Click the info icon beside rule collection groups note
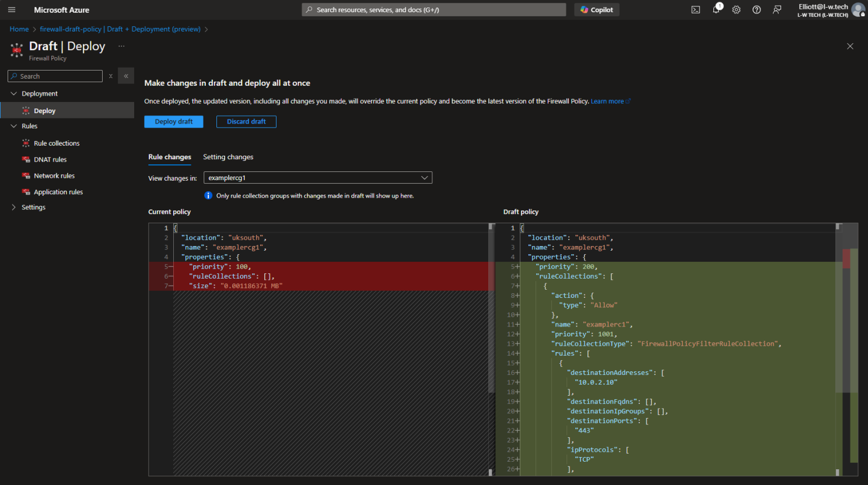 (x=208, y=196)
